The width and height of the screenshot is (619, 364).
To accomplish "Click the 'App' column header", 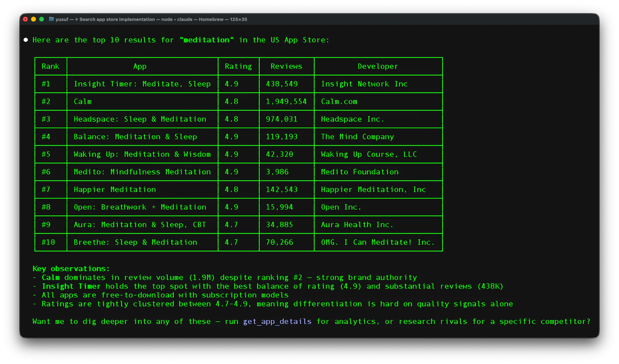I will [140, 66].
